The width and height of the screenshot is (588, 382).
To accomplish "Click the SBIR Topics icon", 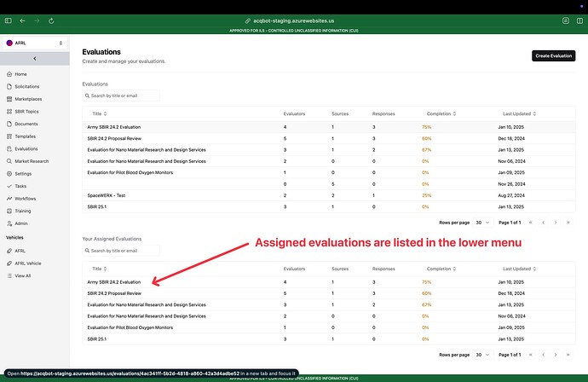I will coord(9,112).
